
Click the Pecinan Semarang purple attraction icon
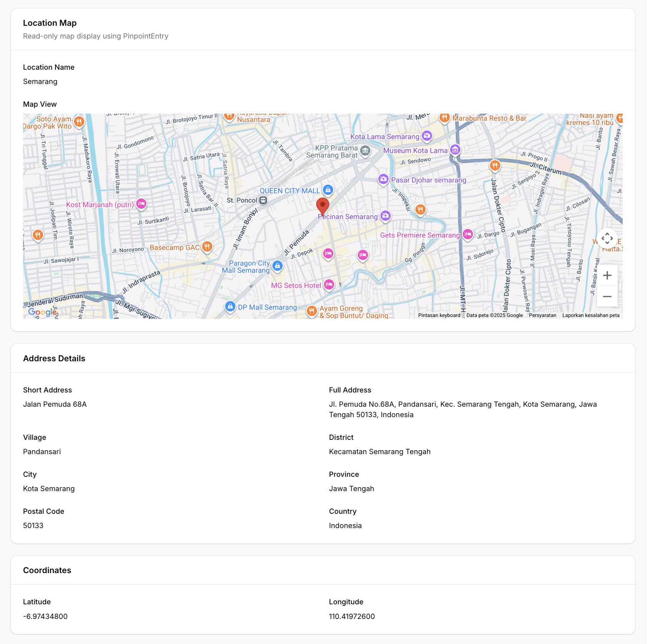[x=386, y=216]
